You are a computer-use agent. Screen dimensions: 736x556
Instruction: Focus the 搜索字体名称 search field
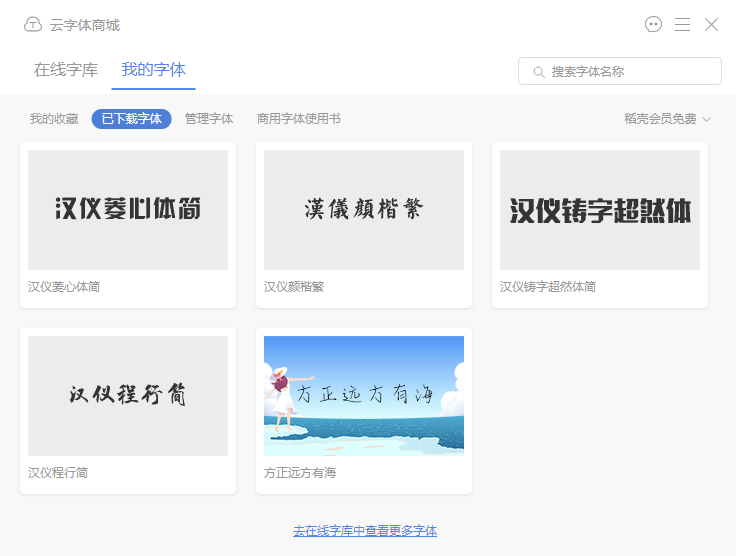point(620,71)
